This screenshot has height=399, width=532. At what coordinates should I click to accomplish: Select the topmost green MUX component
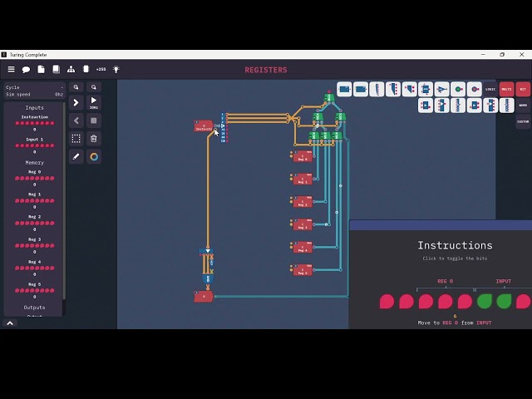(x=329, y=98)
